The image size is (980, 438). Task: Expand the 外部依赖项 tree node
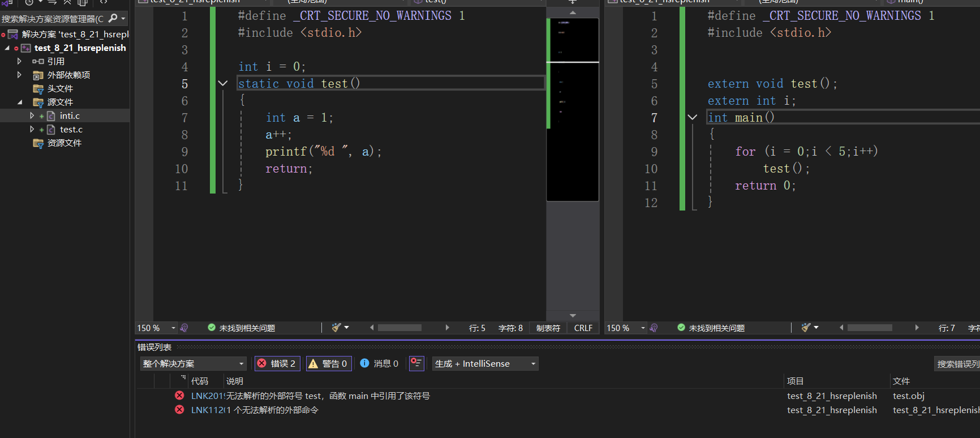point(19,75)
